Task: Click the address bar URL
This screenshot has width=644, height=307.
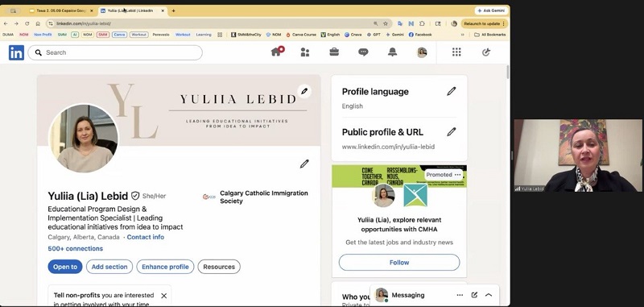Action: point(84,24)
